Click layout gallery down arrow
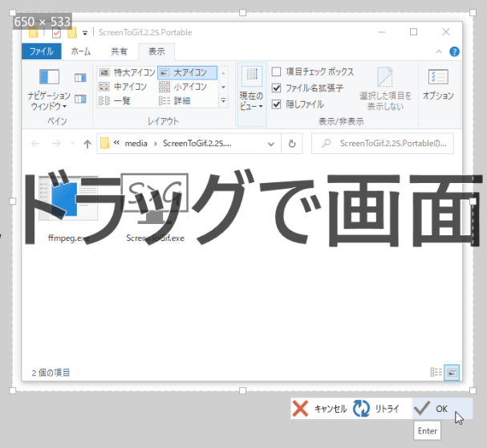This screenshot has width=487, height=448. [223, 87]
